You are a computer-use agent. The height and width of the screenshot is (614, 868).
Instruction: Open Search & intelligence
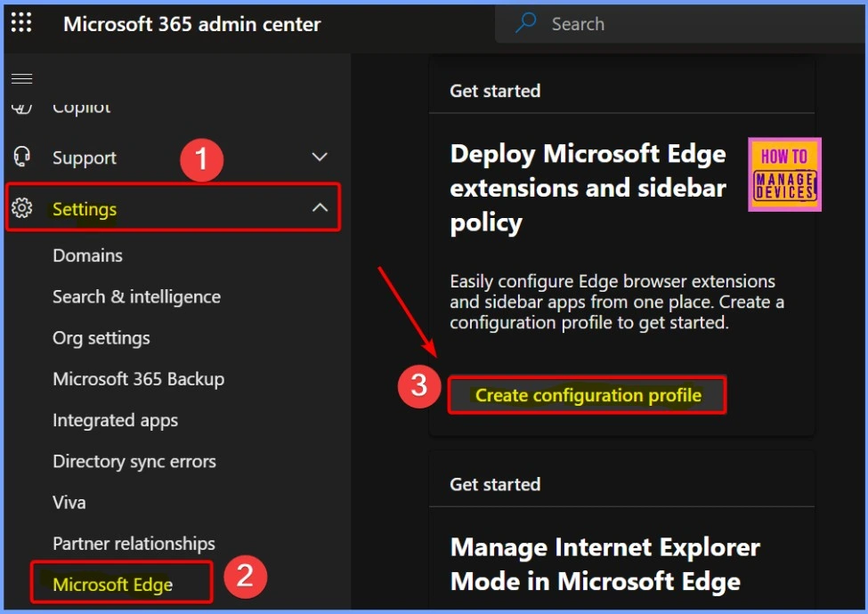137,297
